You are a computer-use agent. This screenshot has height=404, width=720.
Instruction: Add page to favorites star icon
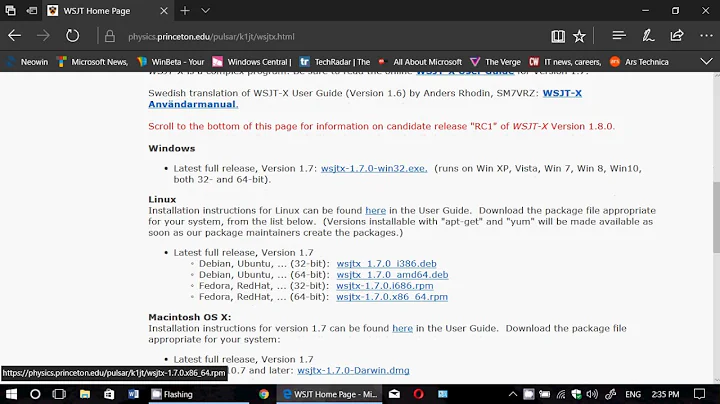(579, 36)
